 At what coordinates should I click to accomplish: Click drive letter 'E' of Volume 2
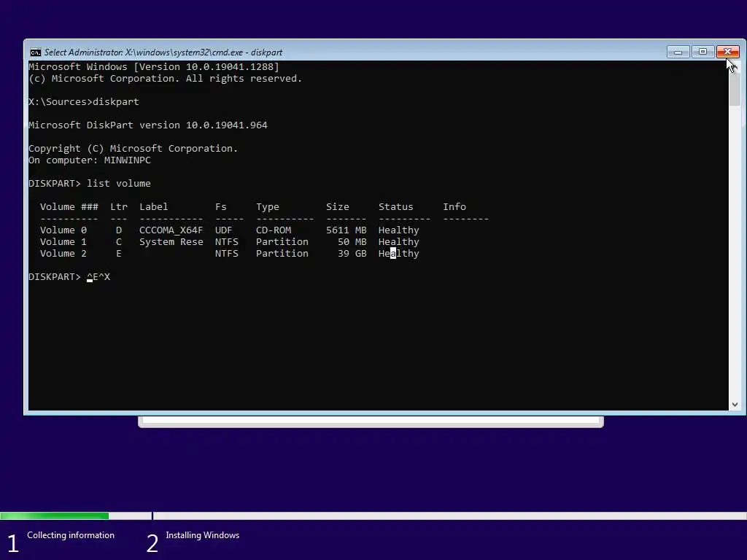[119, 253]
